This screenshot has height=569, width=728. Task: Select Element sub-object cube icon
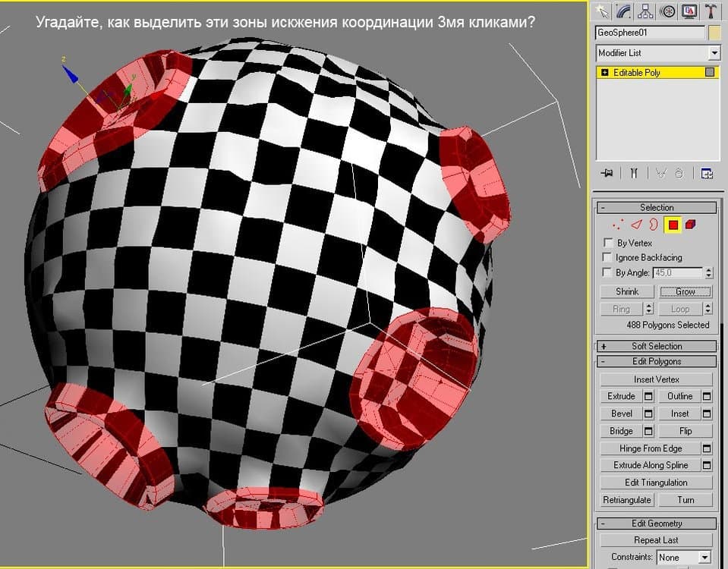click(690, 225)
